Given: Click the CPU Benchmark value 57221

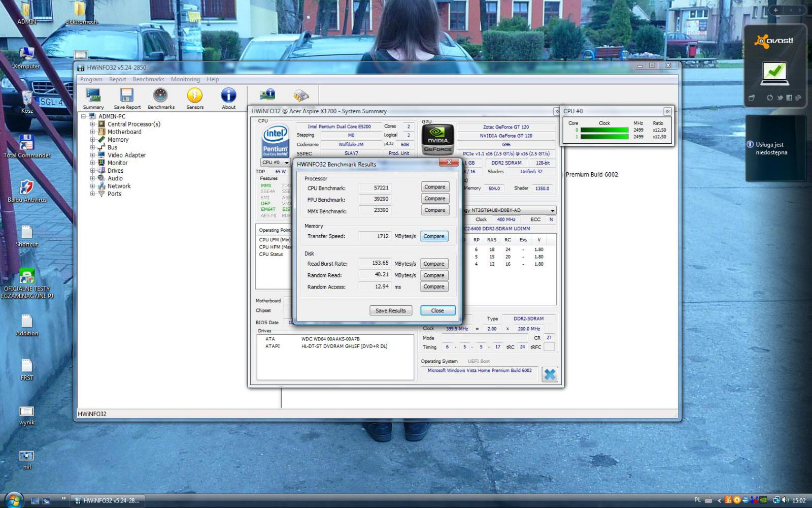Looking at the screenshot, I should point(375,187).
